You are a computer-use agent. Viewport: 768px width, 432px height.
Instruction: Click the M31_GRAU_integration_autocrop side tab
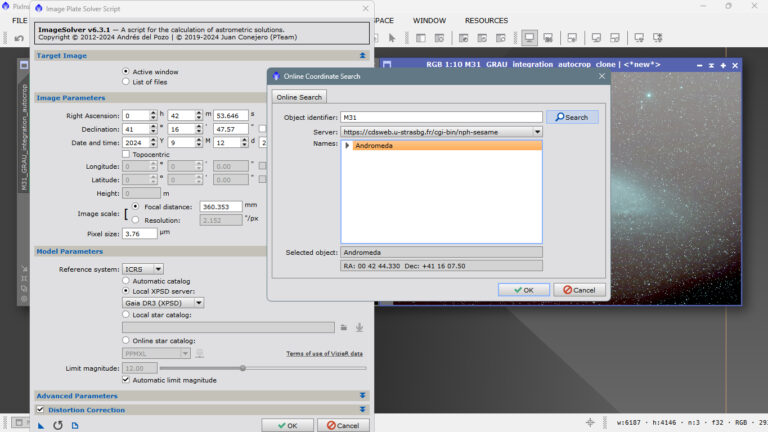point(24,138)
